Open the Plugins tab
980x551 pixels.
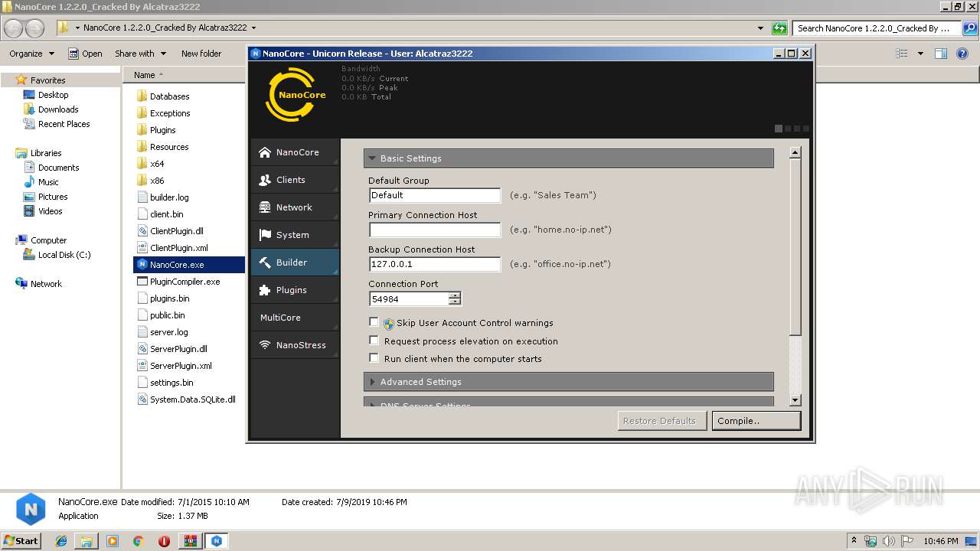point(295,290)
